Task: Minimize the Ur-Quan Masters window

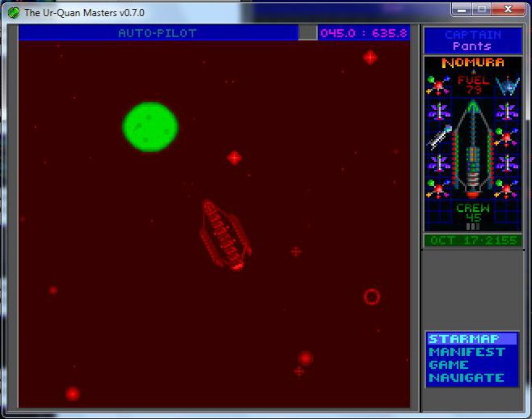Action: (x=462, y=10)
